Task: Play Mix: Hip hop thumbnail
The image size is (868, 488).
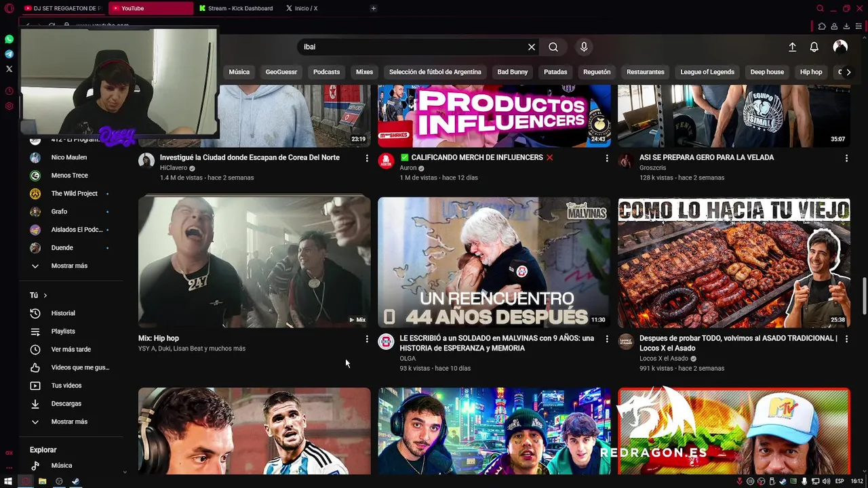Action: tap(254, 262)
